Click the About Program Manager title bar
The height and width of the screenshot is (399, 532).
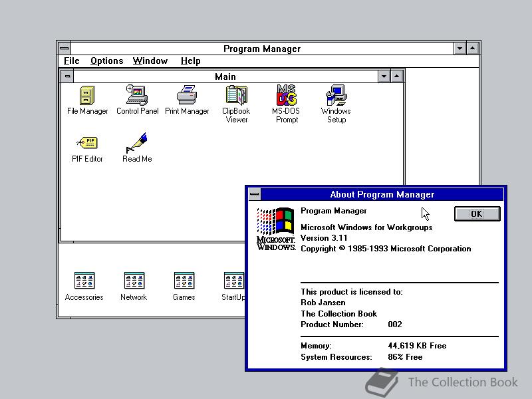point(382,194)
